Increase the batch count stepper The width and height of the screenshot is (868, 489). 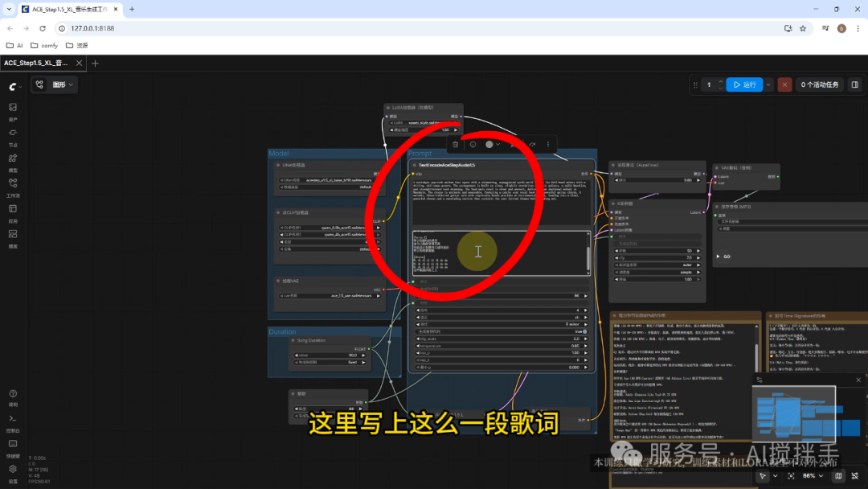click(720, 81)
